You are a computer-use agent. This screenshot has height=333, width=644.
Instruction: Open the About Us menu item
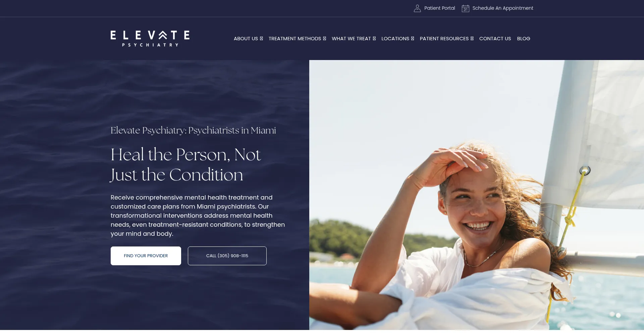(246, 39)
